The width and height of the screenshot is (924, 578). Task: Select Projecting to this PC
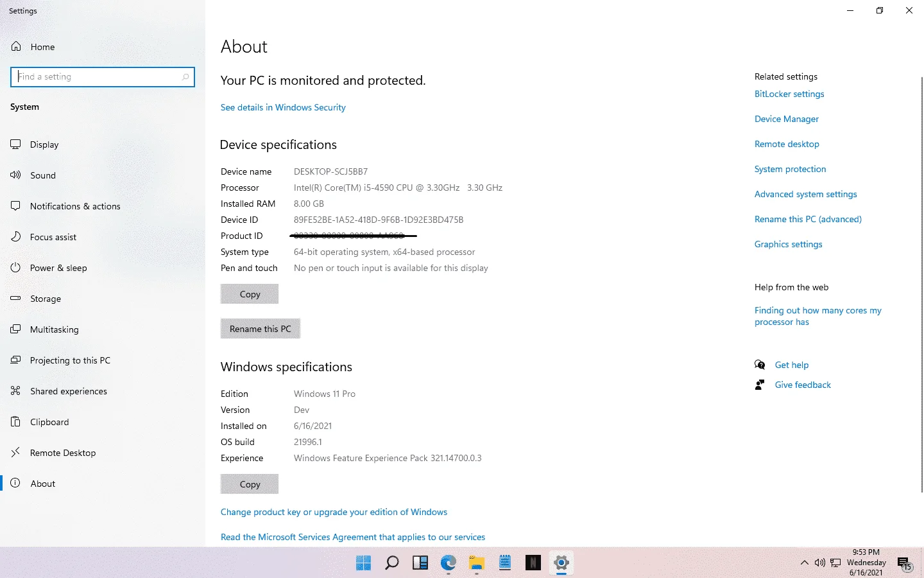pyautogui.click(x=103, y=360)
